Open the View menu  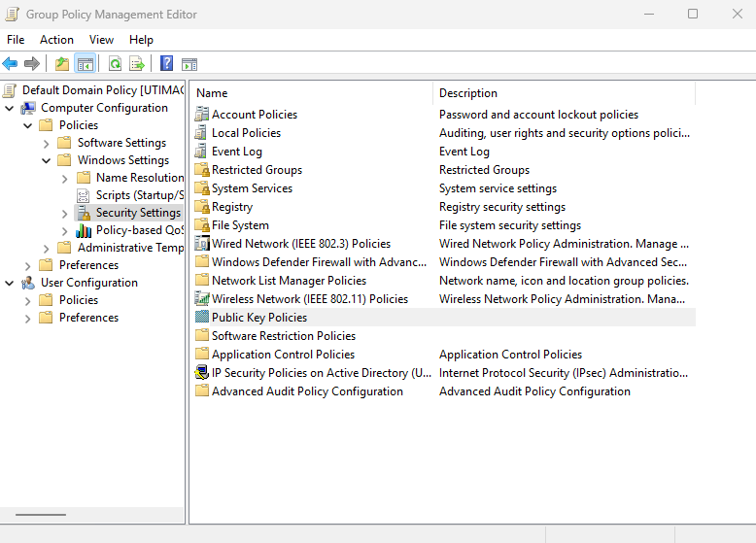click(x=101, y=40)
